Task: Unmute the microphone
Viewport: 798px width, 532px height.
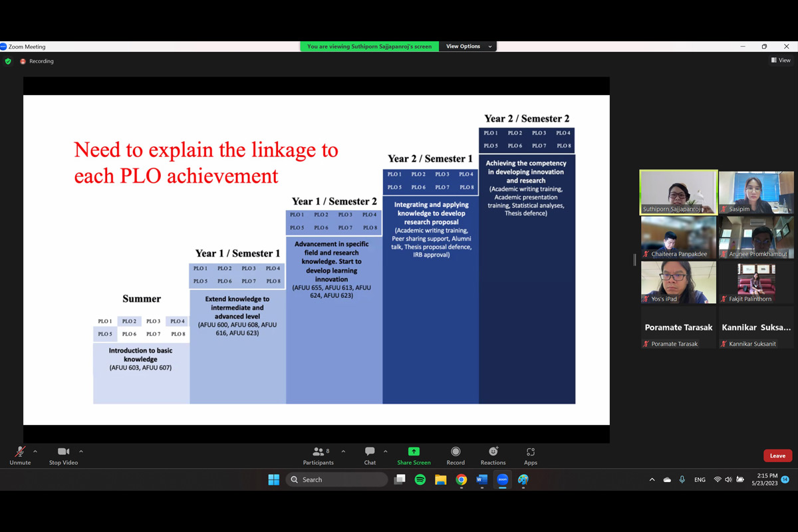Action: (20, 455)
